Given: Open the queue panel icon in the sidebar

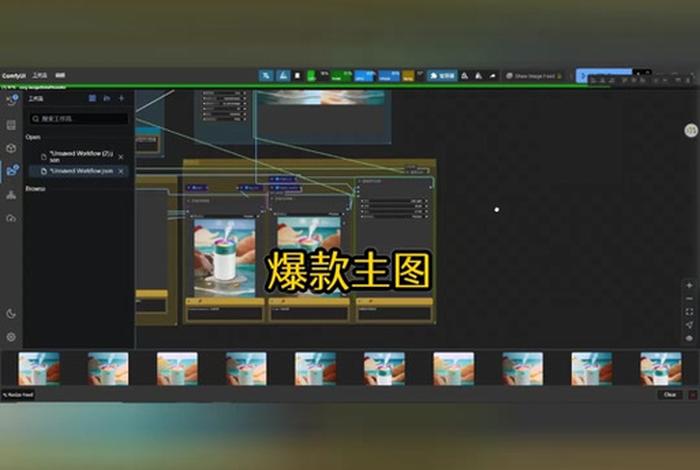Looking at the screenshot, I should 11,99.
